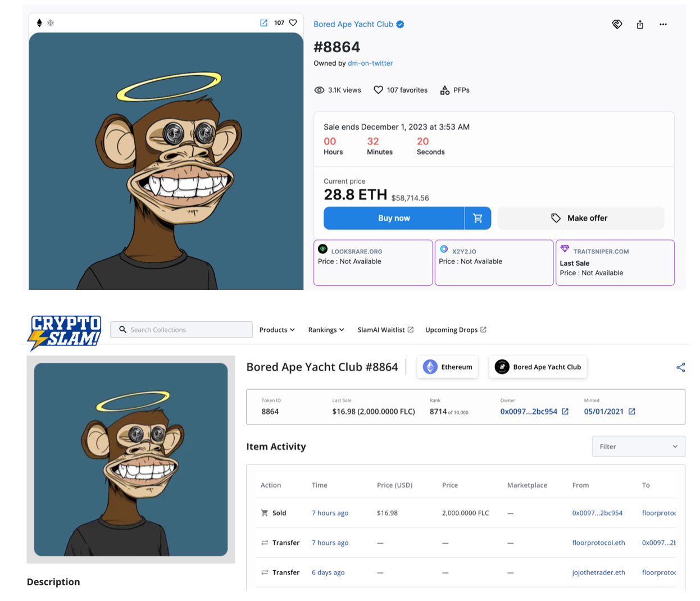Click the Ethereum chain icon above image
The height and width of the screenshot is (601, 700).
point(39,23)
